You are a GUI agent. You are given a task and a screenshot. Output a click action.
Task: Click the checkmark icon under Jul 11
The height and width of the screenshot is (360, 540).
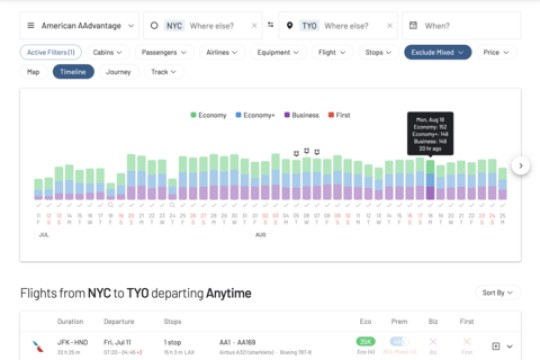[x=38, y=205]
